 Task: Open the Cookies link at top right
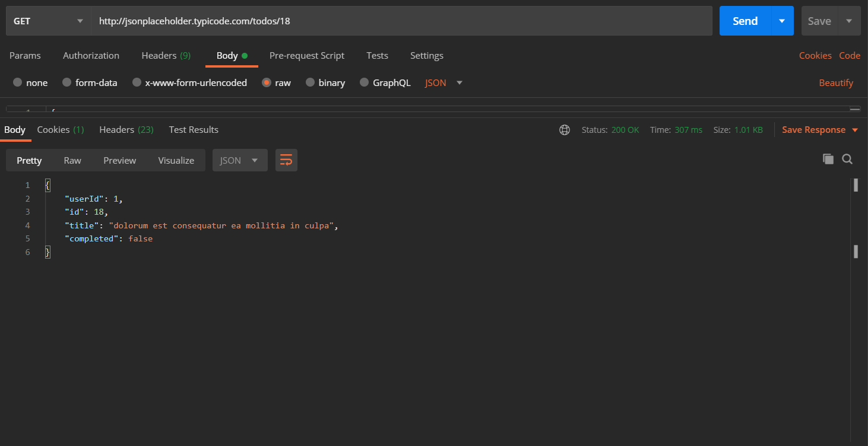815,55
